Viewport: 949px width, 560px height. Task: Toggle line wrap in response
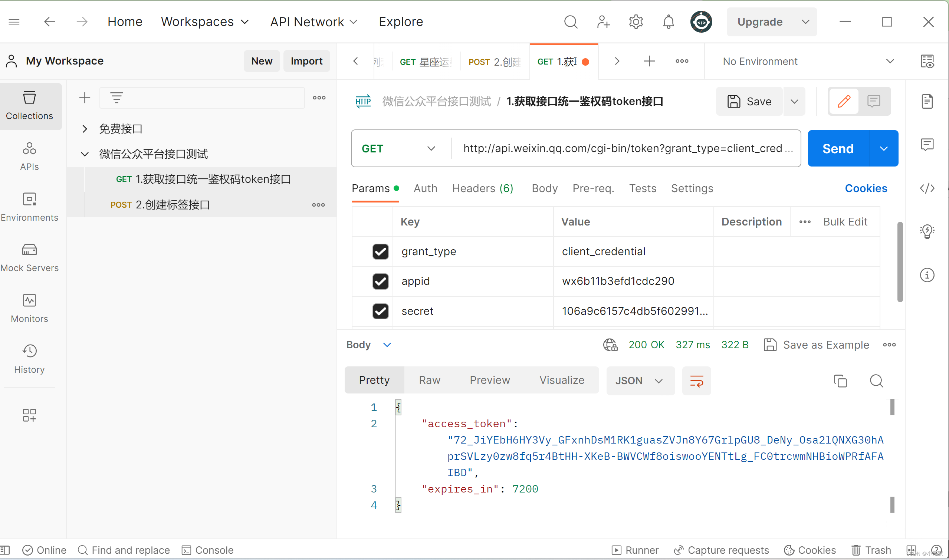tap(696, 381)
